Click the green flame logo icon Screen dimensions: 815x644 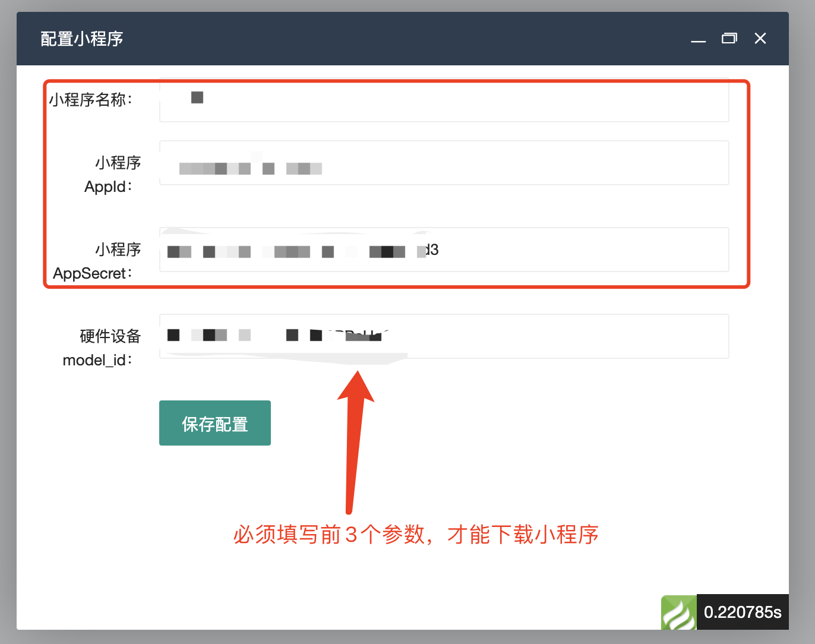coord(678,613)
